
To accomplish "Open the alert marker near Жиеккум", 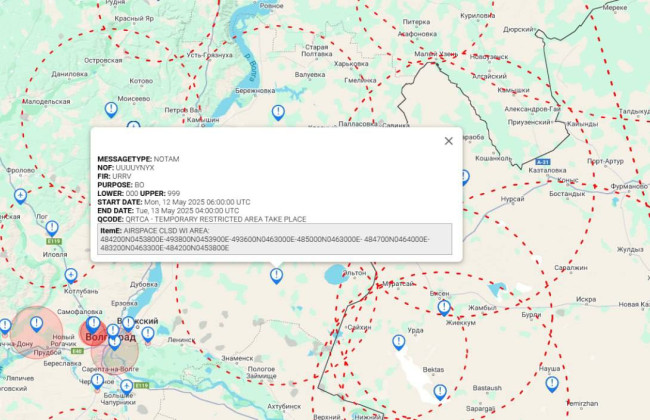I will coord(444,308).
